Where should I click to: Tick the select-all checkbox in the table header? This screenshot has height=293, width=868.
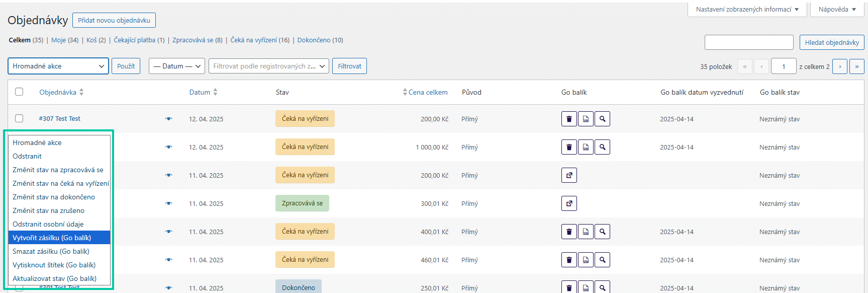point(19,92)
